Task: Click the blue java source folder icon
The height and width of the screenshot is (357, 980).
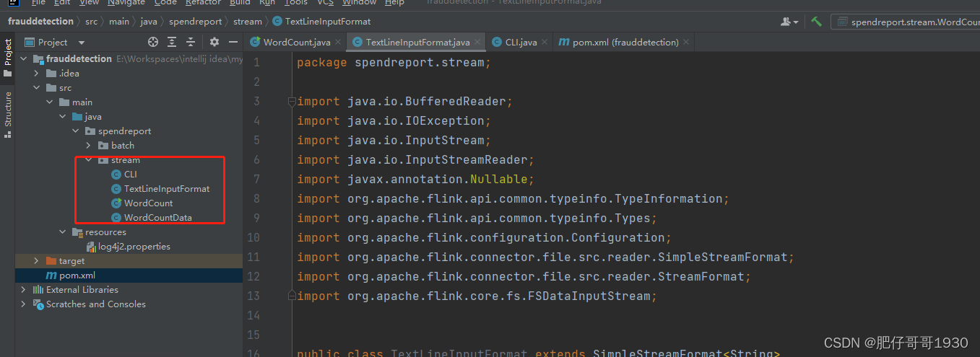Action: 77,116
